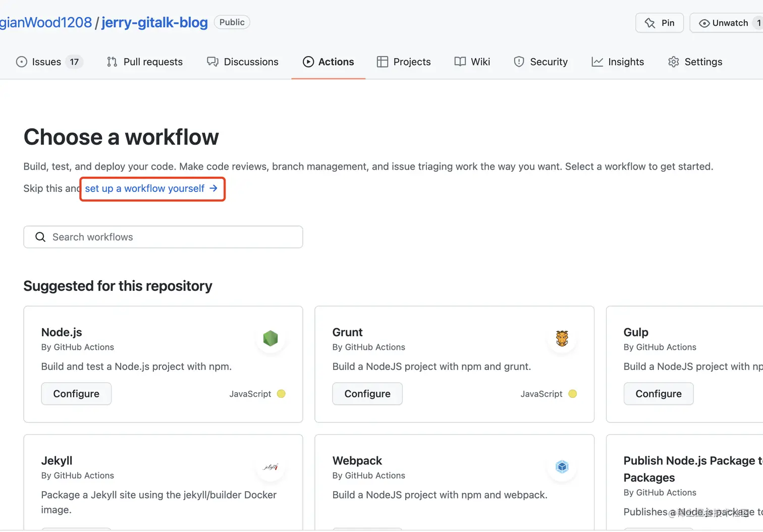This screenshot has height=532, width=763.
Task: Switch to the Wiki tab
Action: point(472,62)
